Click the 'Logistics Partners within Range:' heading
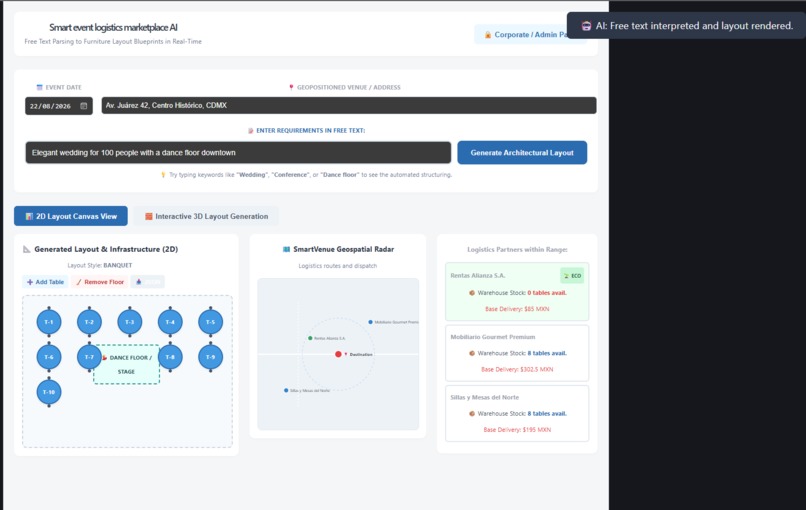Viewport: 806px width, 510px height. [x=517, y=249]
